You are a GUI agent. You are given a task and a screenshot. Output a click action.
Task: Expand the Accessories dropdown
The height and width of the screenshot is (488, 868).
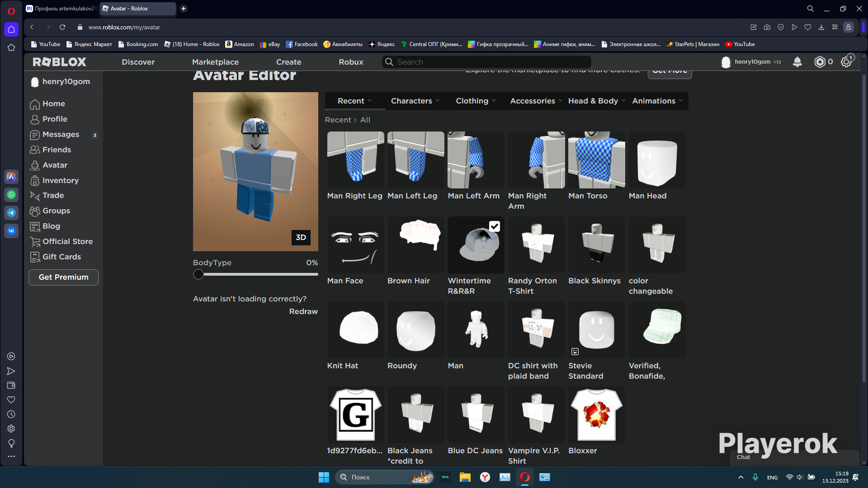click(536, 101)
